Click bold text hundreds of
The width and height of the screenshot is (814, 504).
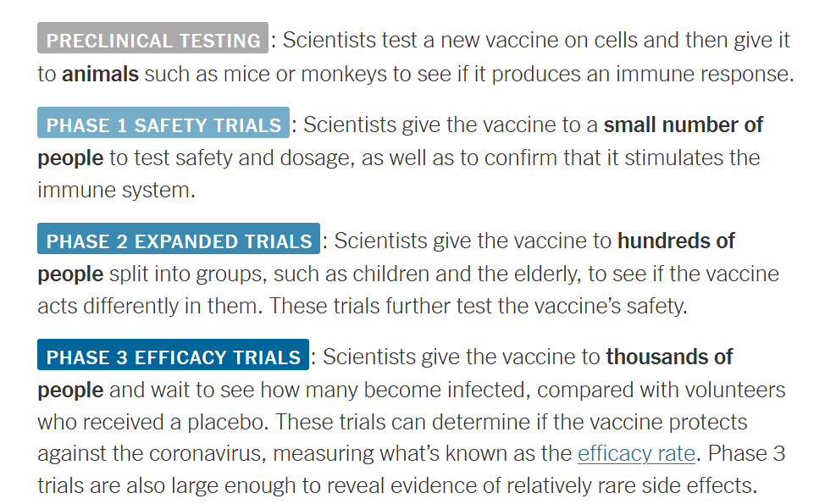[x=676, y=241]
